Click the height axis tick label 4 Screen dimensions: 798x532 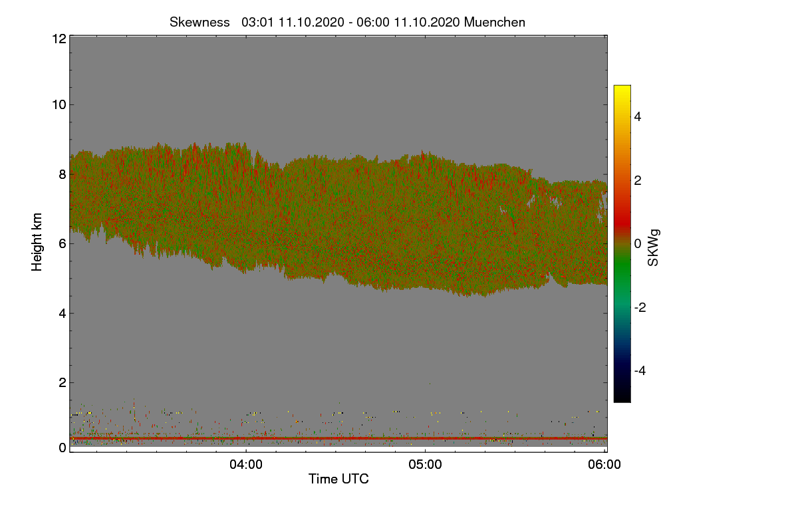click(x=63, y=313)
